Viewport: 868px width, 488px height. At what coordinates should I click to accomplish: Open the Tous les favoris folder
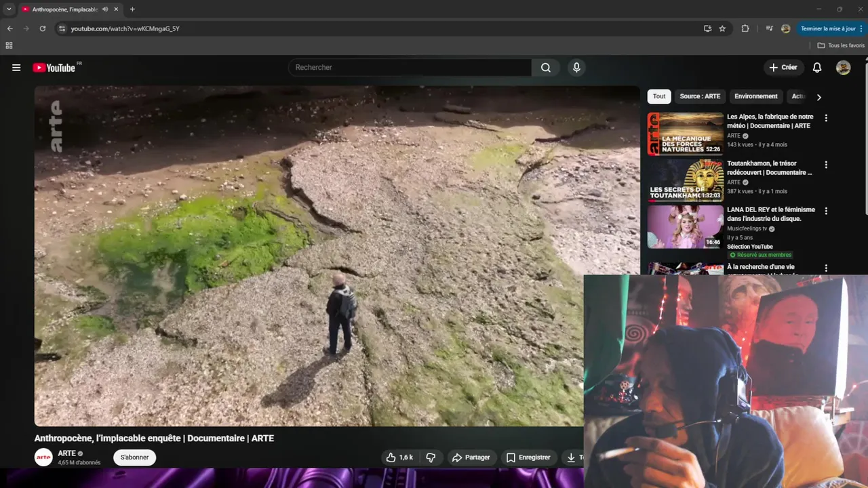click(841, 45)
